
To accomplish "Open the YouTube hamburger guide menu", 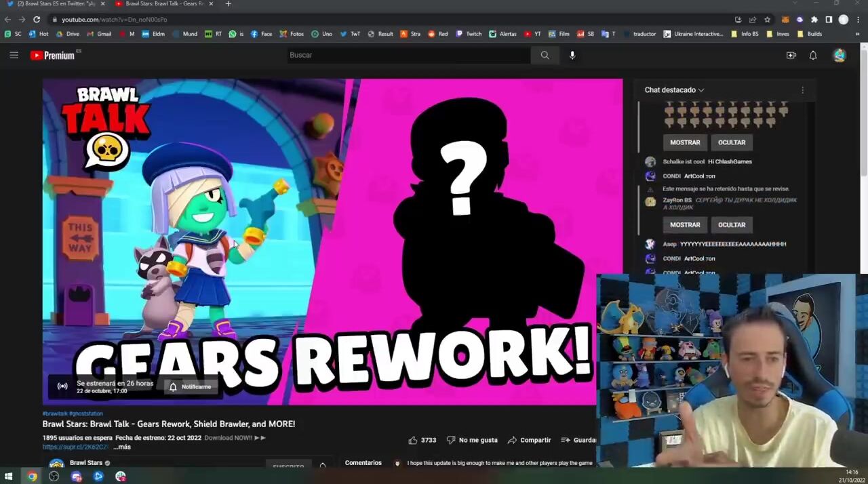I will coord(14,56).
